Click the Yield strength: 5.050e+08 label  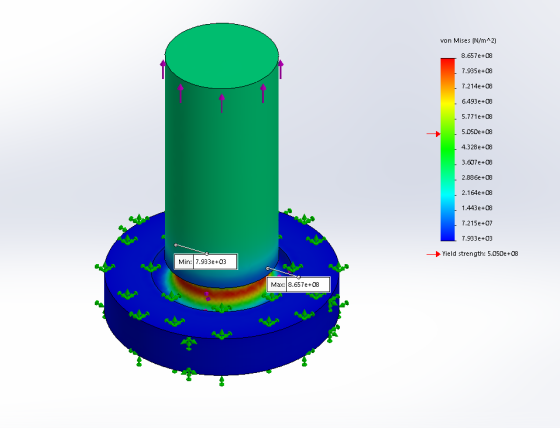pos(480,254)
